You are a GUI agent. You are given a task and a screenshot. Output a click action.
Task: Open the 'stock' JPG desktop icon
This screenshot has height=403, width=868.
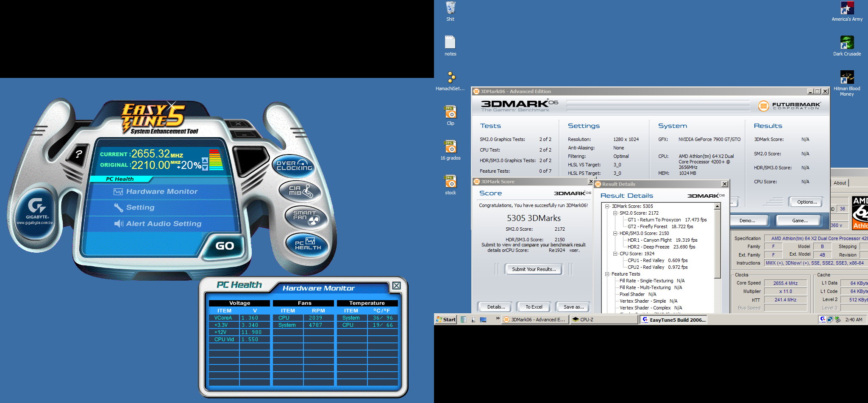[x=450, y=183]
